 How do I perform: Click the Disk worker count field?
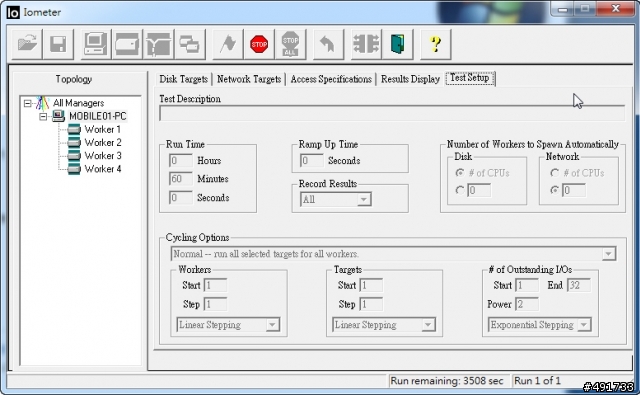click(479, 190)
